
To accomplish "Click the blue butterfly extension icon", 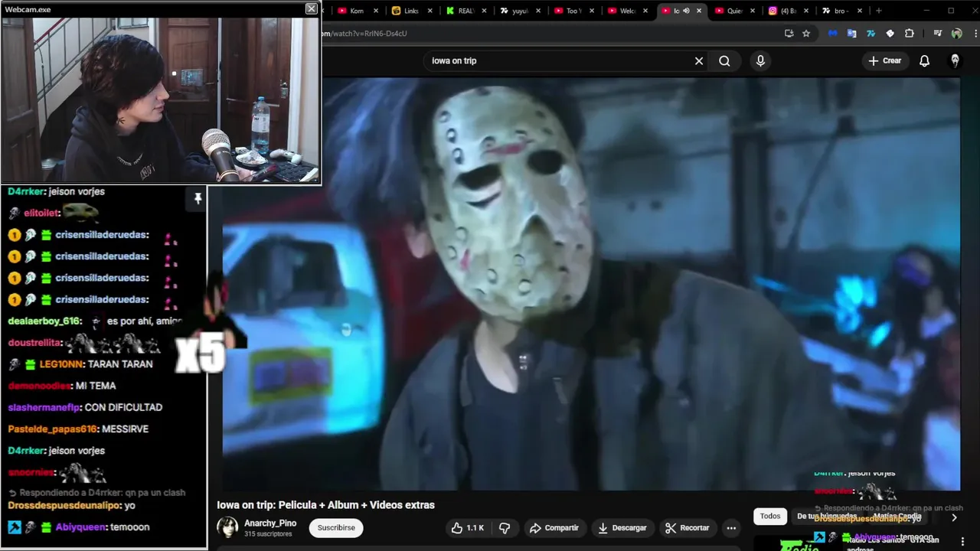I will tap(833, 34).
